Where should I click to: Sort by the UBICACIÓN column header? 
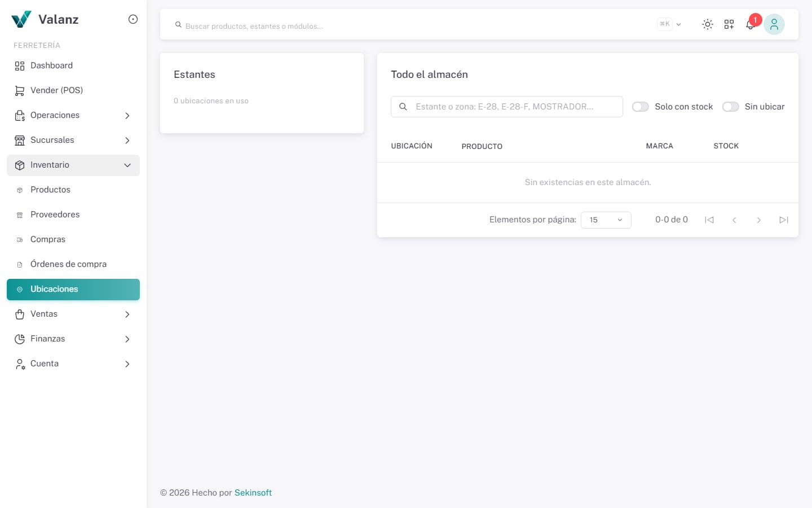pos(412,146)
